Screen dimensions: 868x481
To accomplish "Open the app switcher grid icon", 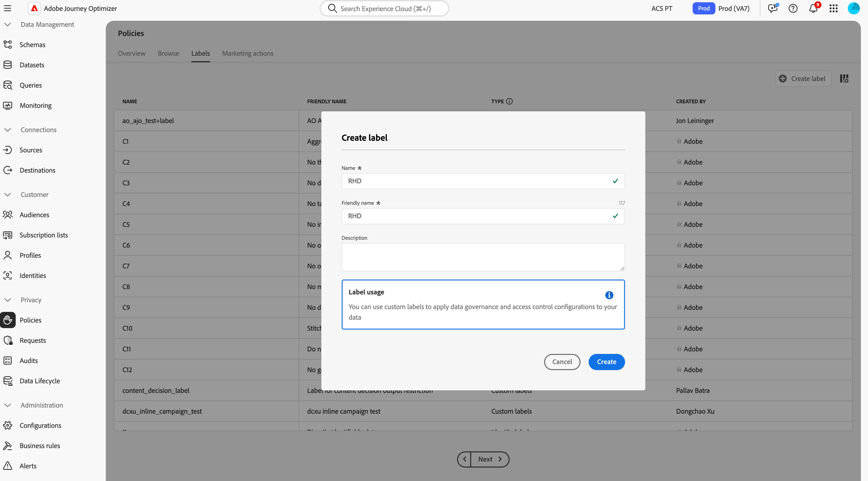I will [833, 8].
